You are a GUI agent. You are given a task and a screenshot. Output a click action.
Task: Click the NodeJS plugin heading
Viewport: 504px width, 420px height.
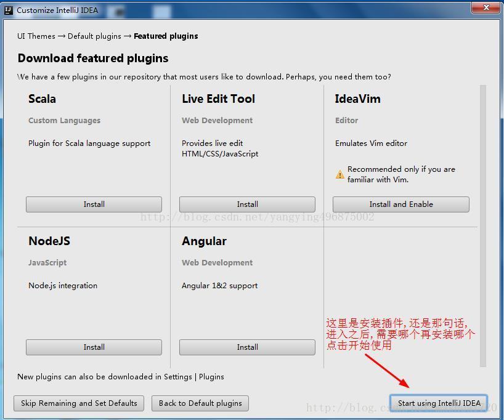tap(49, 241)
